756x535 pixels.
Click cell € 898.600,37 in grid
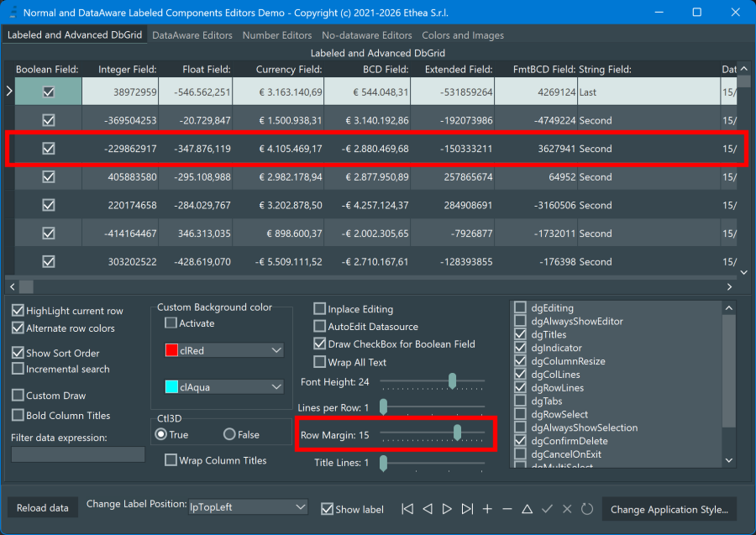[279, 233]
